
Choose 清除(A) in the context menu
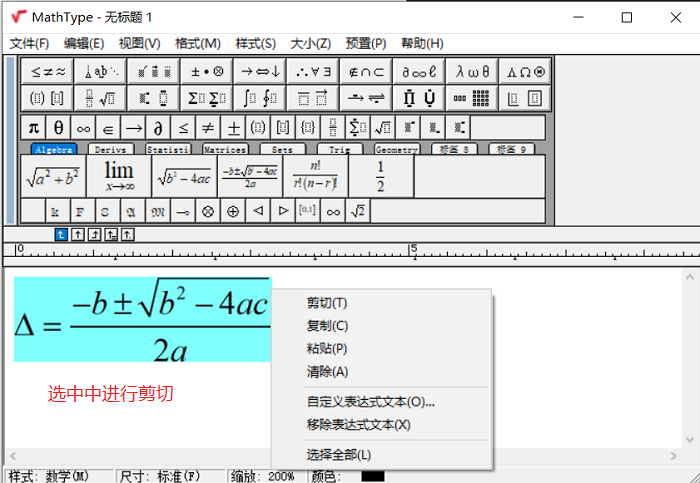coord(382,371)
